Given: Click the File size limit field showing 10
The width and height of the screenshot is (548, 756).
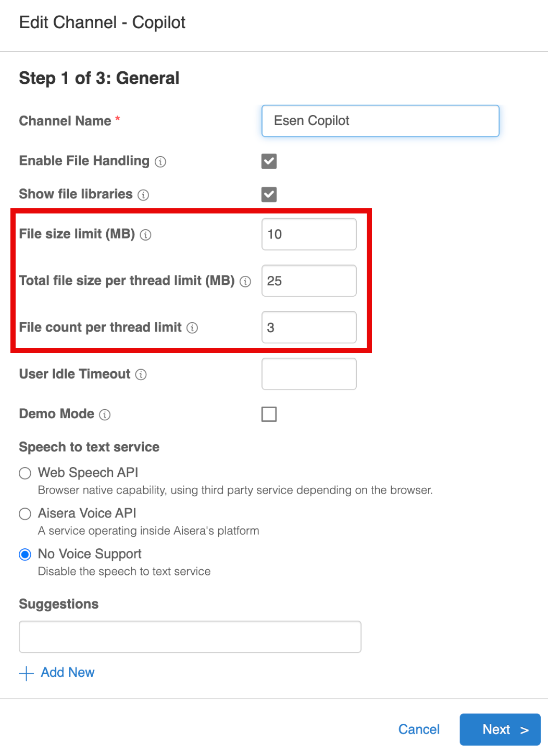Looking at the screenshot, I should point(309,234).
